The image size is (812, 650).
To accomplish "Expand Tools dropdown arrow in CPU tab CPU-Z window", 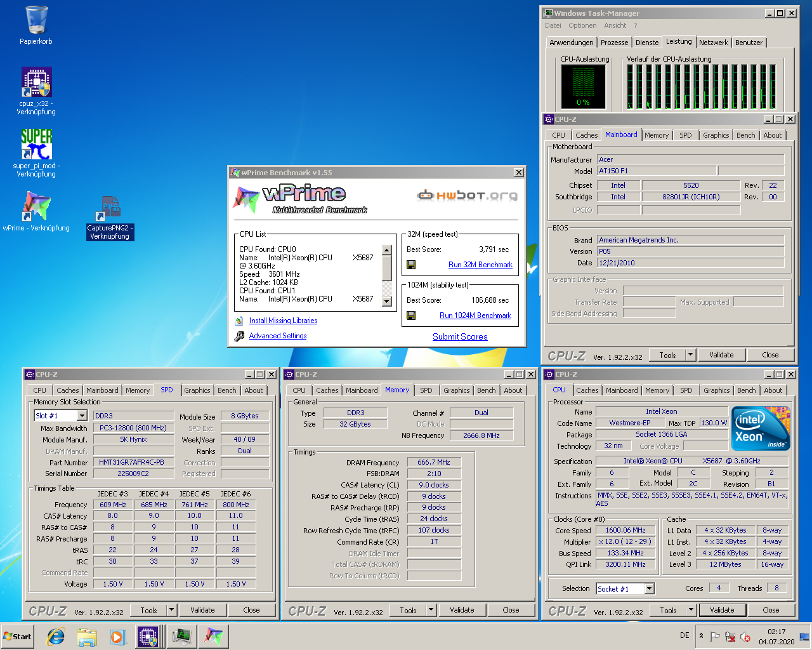I will tap(691, 610).
